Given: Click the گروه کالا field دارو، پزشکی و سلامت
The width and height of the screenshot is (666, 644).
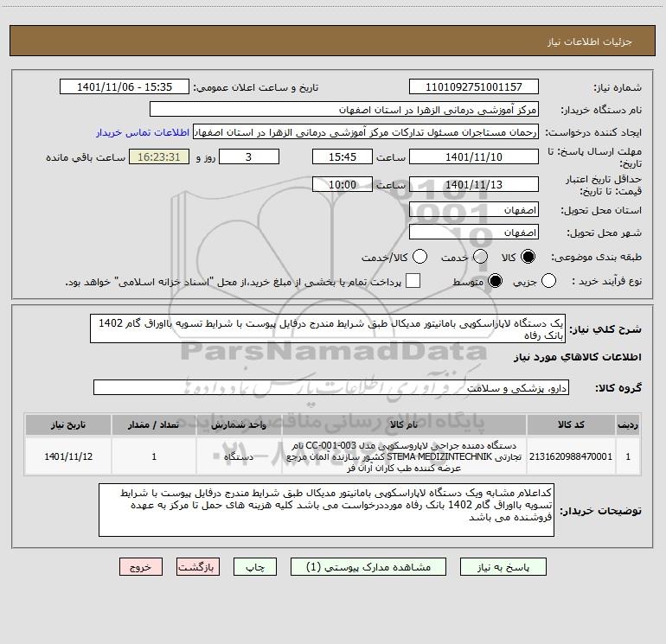Looking at the screenshot, I should pos(331,387).
